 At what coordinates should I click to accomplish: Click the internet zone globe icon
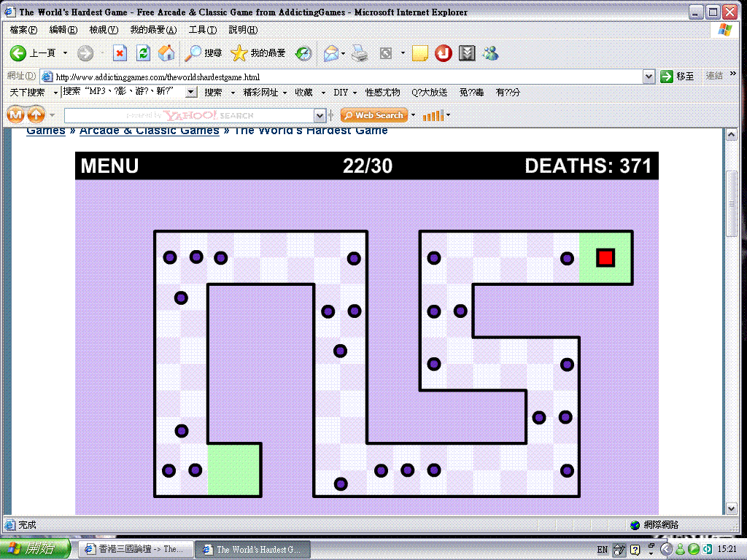point(635,525)
